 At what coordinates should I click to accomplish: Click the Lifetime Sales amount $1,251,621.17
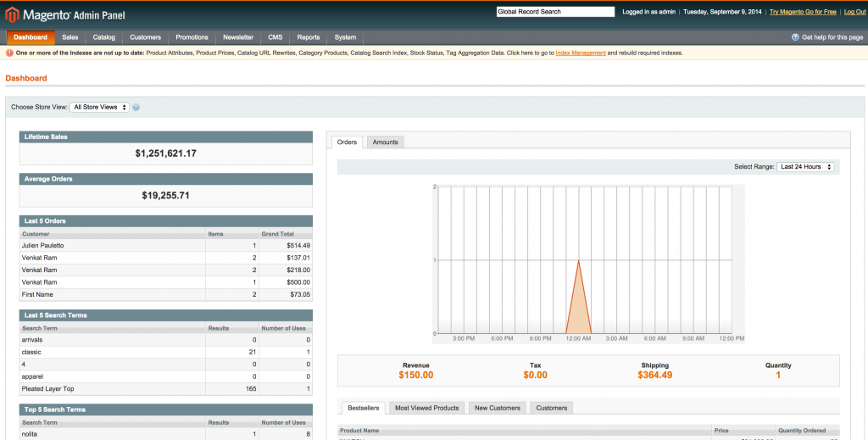tap(165, 153)
